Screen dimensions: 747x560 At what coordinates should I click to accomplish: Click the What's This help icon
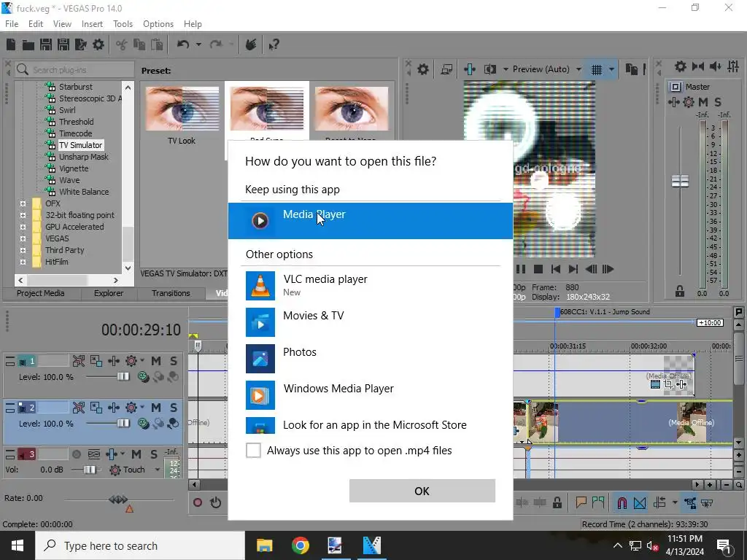(x=274, y=44)
